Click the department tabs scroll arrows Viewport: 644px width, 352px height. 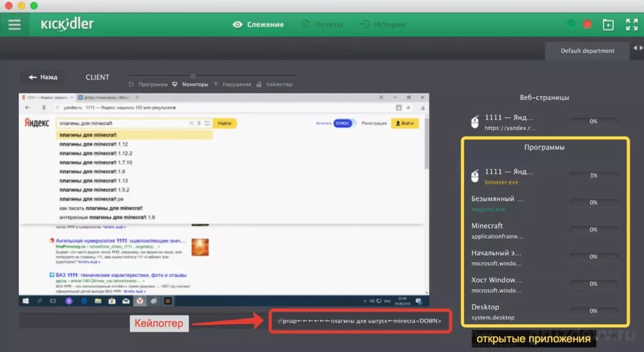pos(638,48)
